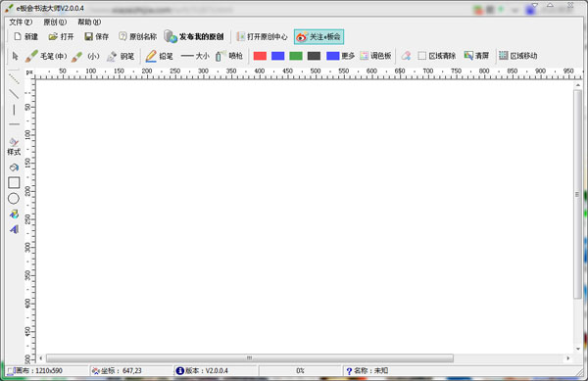Open the 帮助 menu
The image size is (588, 381).
[89, 23]
